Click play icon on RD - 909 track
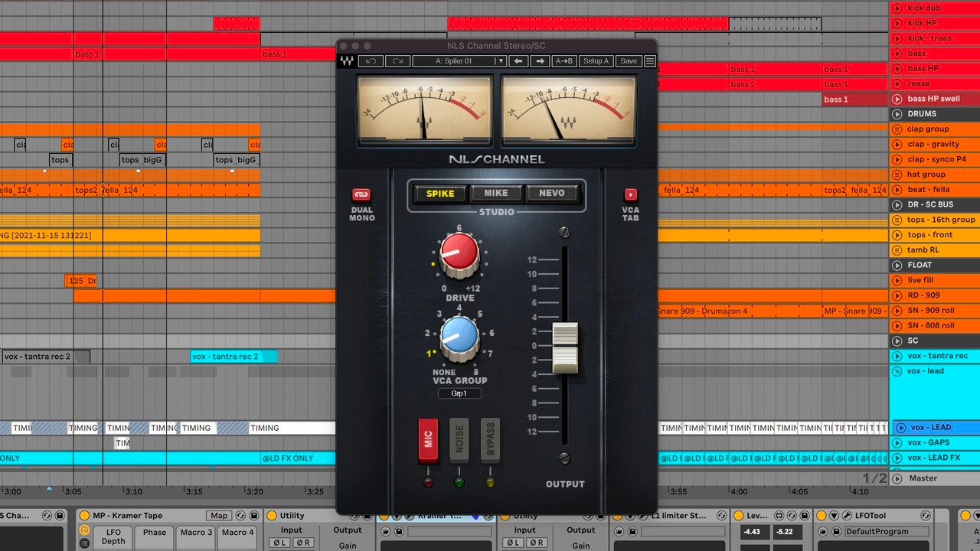Viewport: 980px width, 551px height. click(897, 295)
